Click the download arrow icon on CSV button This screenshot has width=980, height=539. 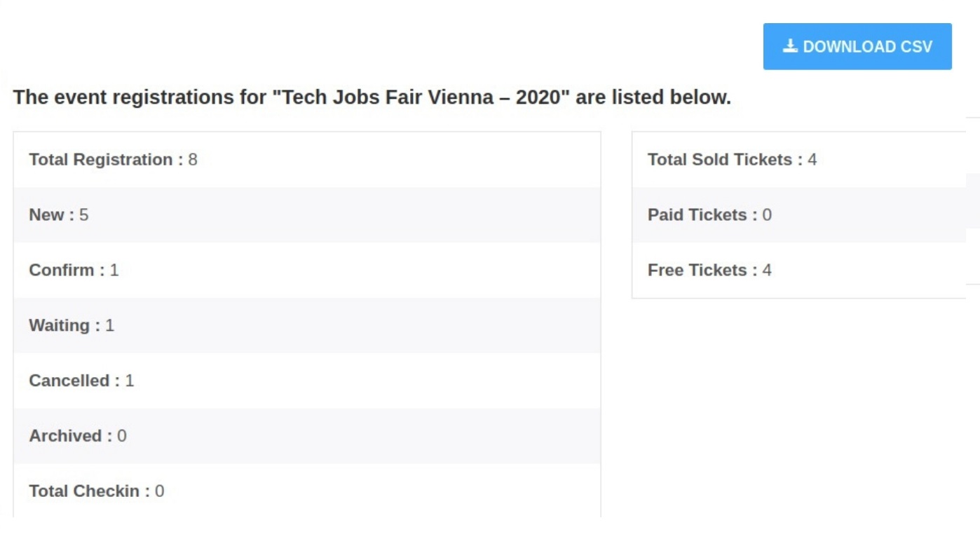point(790,46)
